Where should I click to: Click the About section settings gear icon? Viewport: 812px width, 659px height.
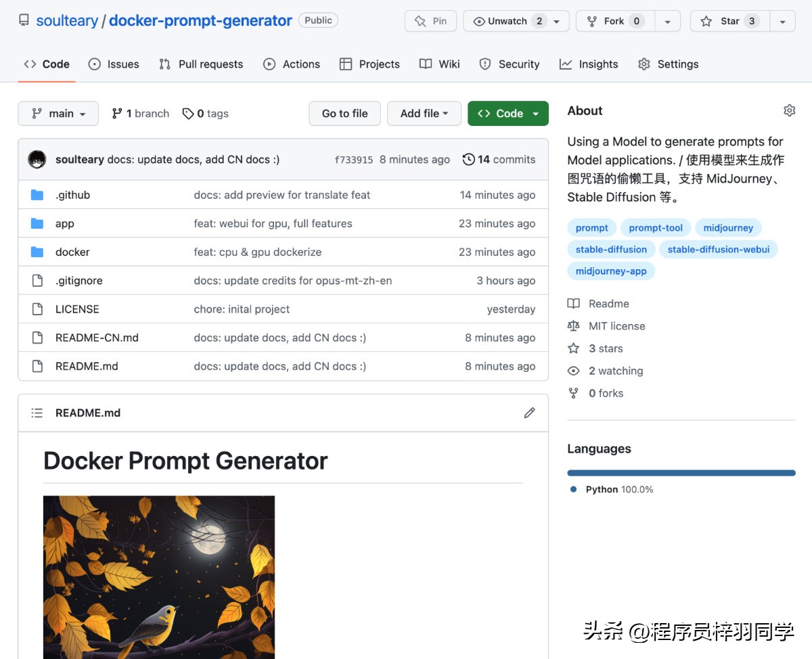pos(789,110)
